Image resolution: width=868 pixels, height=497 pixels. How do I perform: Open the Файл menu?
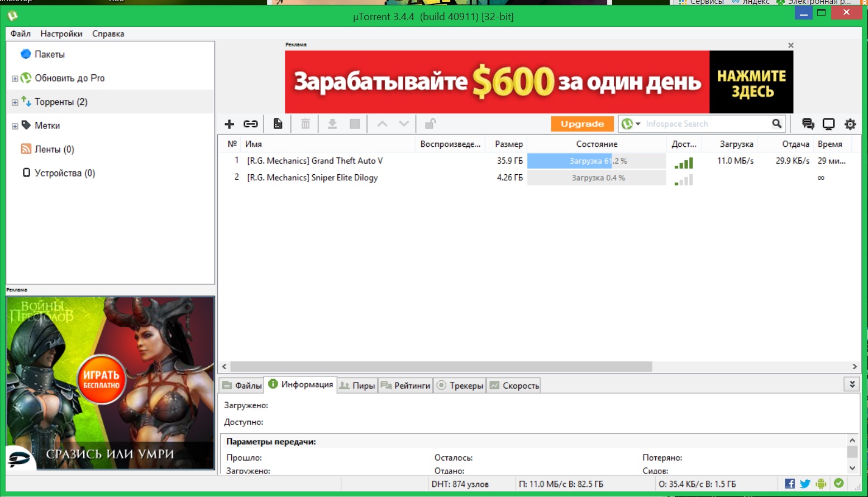21,34
